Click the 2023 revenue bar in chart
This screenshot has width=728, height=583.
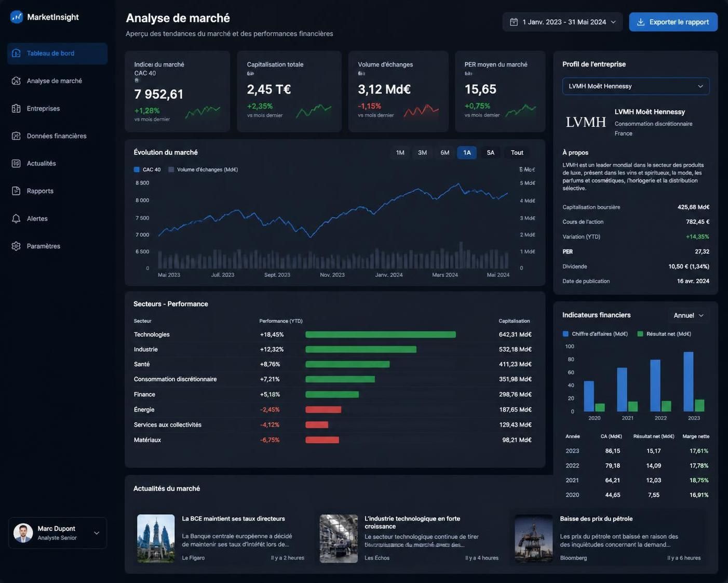point(689,382)
